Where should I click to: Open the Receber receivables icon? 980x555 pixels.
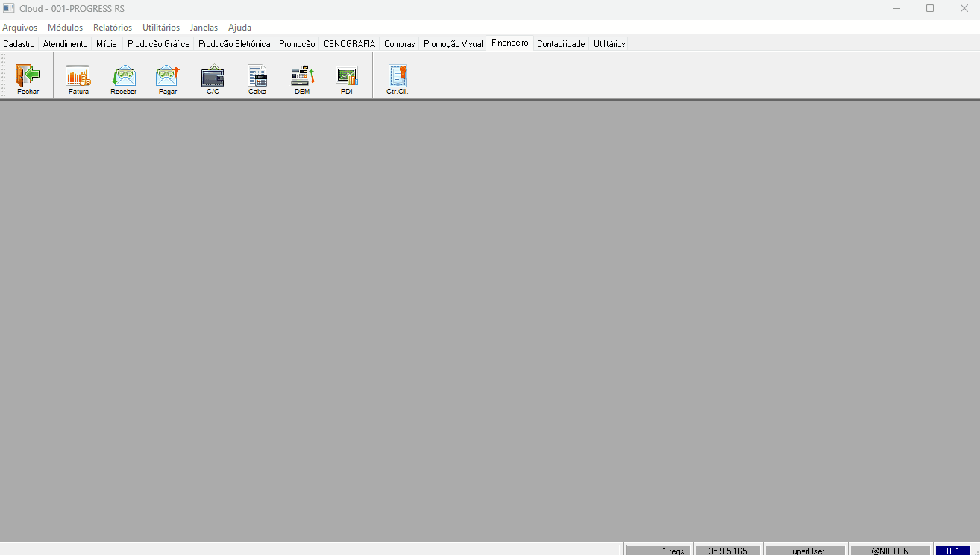click(123, 76)
